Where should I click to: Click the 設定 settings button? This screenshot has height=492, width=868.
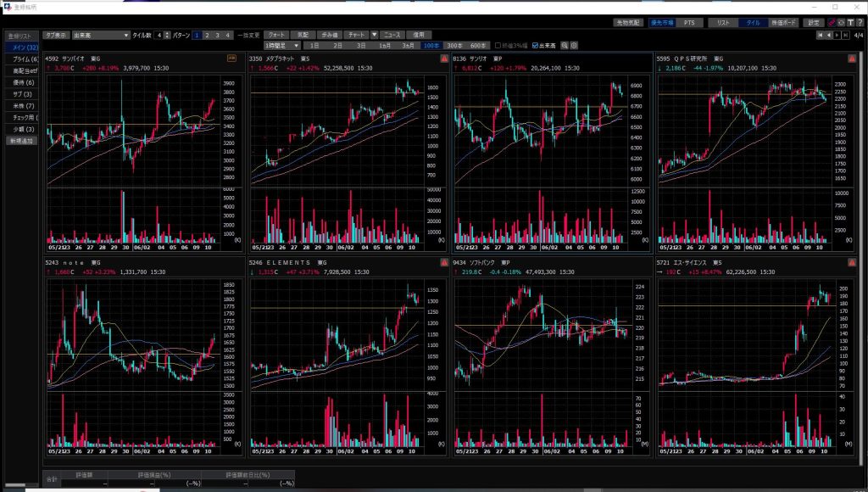[x=813, y=23]
